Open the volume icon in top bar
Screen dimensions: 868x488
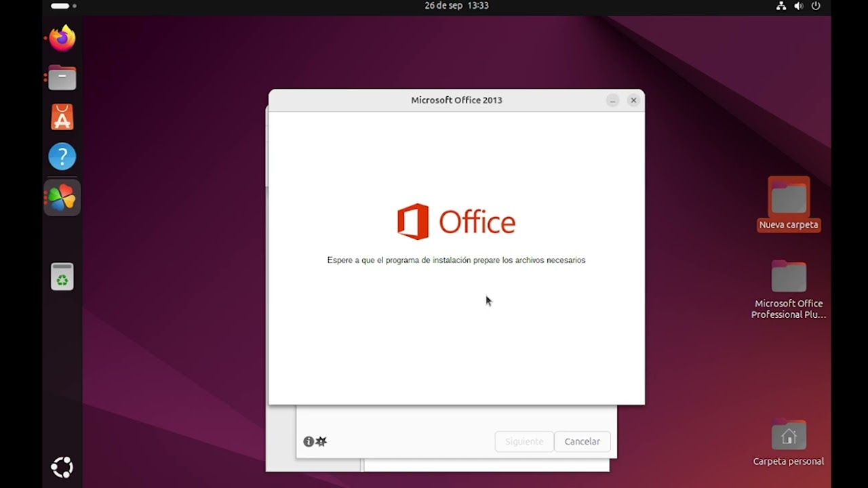pyautogui.click(x=799, y=5)
